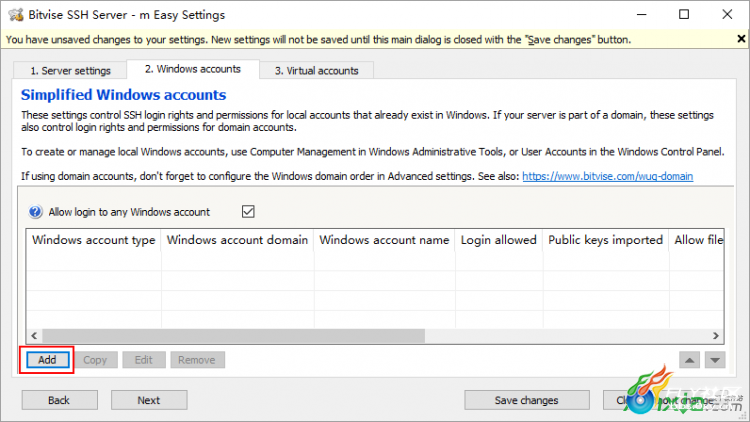
Task: Click the disabled Edit button
Action: pos(143,360)
